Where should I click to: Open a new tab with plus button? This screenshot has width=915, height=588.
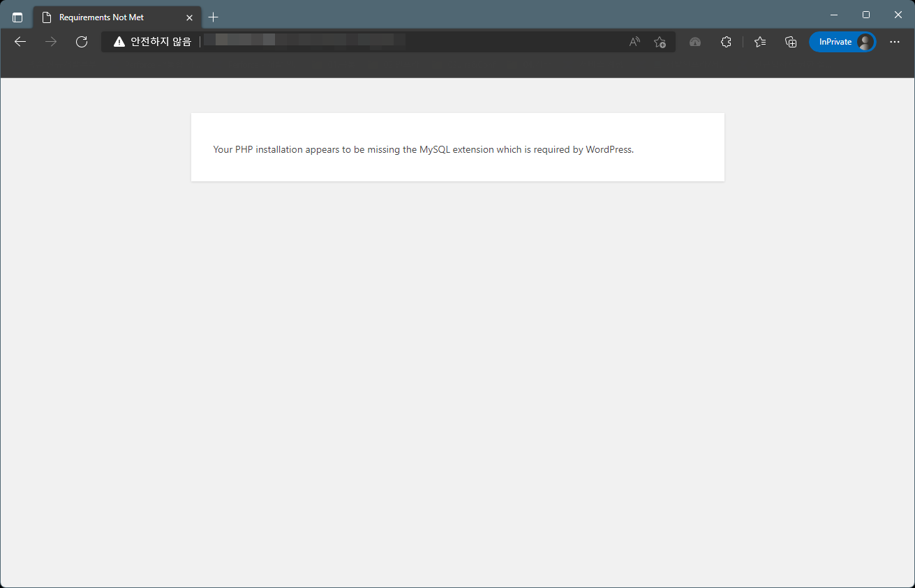coord(214,17)
